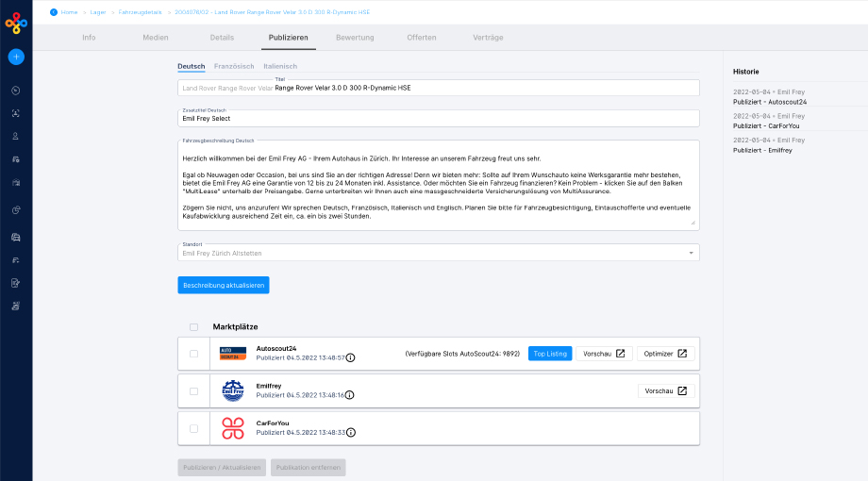Open the pie chart icon in the sidebar
Image resolution: width=868 pixels, height=481 pixels.
[15, 209]
